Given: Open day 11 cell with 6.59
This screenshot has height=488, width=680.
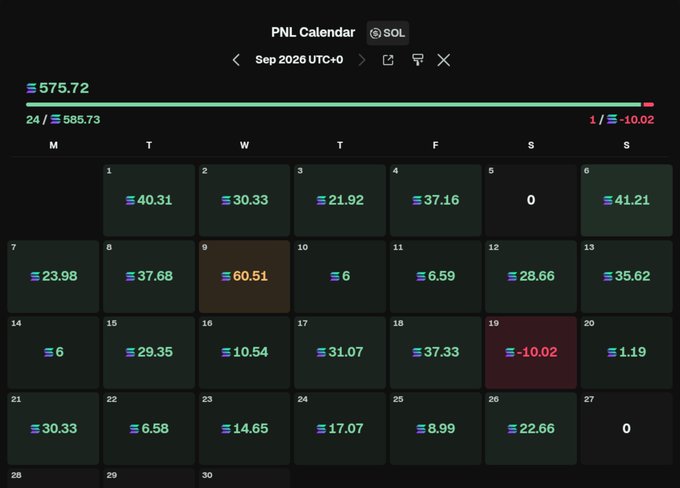Looking at the screenshot, I should pyautogui.click(x=435, y=276).
